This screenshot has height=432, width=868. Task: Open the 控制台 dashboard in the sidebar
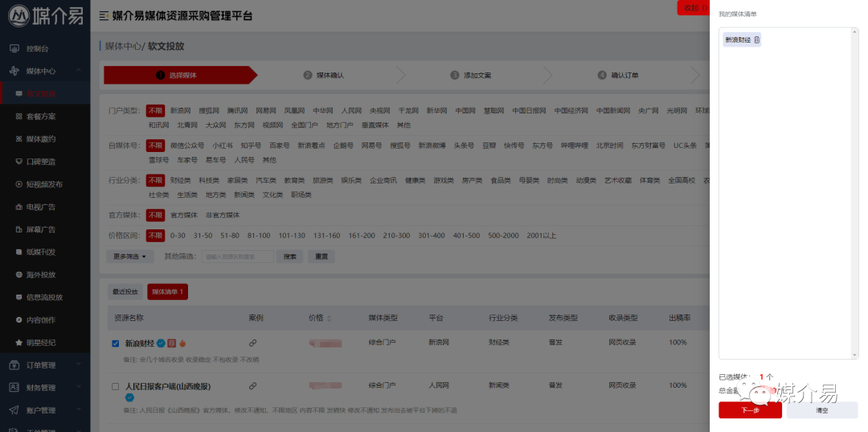(38, 48)
